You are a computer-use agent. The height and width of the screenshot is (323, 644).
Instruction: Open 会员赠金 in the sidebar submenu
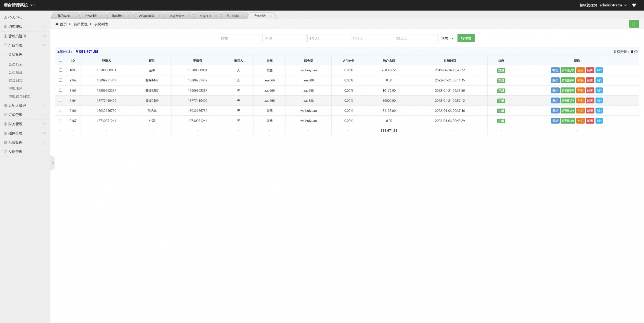pos(15,72)
